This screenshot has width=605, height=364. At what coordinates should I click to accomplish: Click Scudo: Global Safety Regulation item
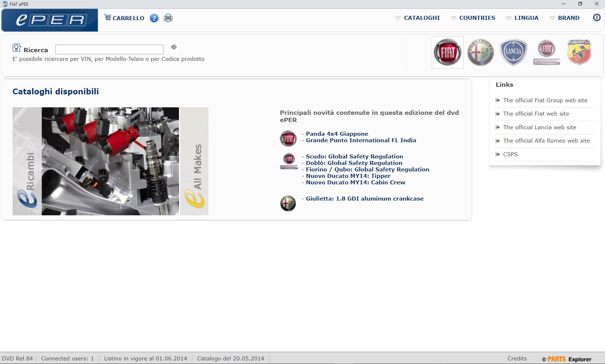point(354,157)
